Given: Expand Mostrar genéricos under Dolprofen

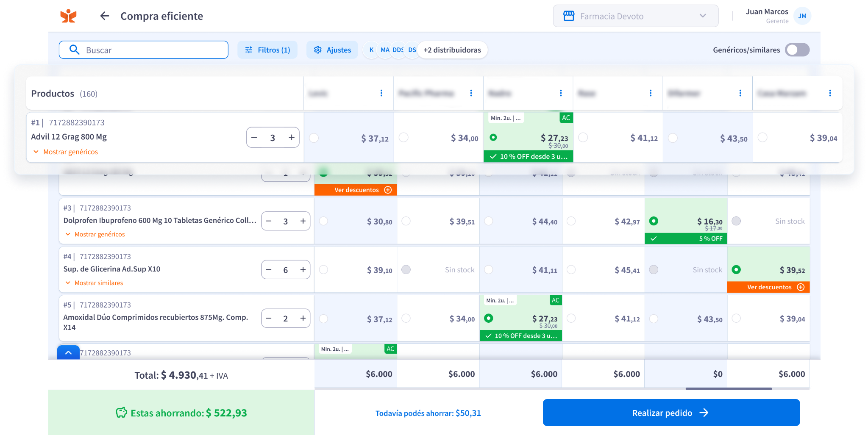Looking at the screenshot, I should pyautogui.click(x=95, y=234).
